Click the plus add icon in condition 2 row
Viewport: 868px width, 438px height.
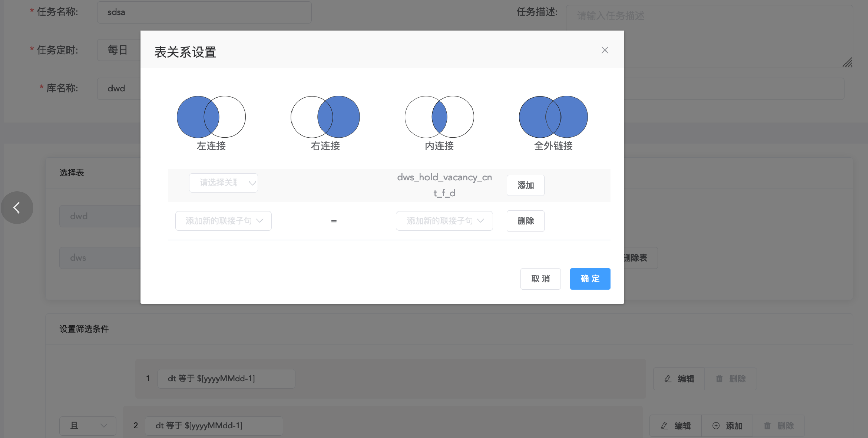[x=715, y=426]
